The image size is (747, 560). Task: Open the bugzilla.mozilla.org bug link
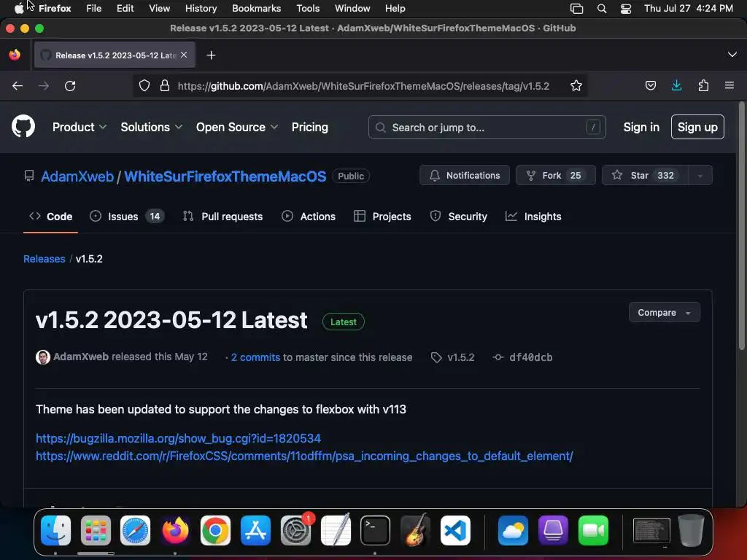click(x=178, y=438)
